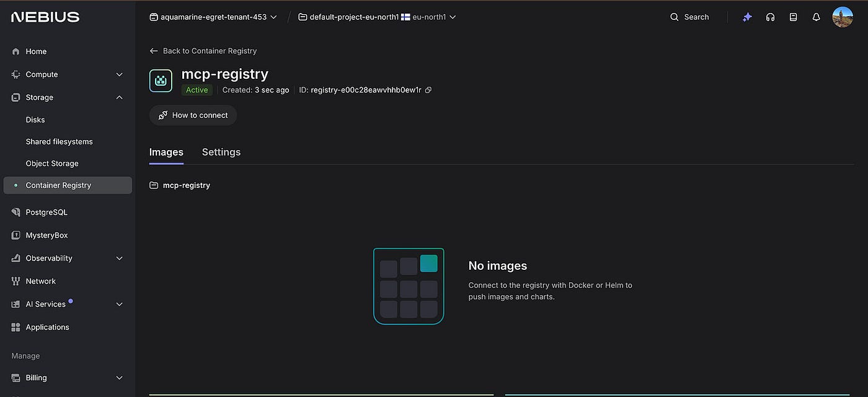
Task: Click the 'No images' heading
Action: coord(498,265)
